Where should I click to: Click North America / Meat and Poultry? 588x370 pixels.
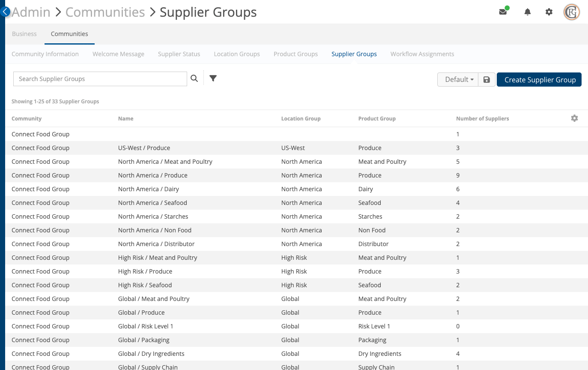[x=165, y=162]
